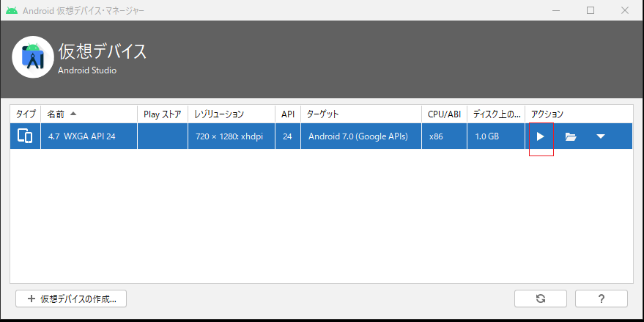The image size is (644, 322).
Task: Click the API value 24 cell
Action: point(288,136)
